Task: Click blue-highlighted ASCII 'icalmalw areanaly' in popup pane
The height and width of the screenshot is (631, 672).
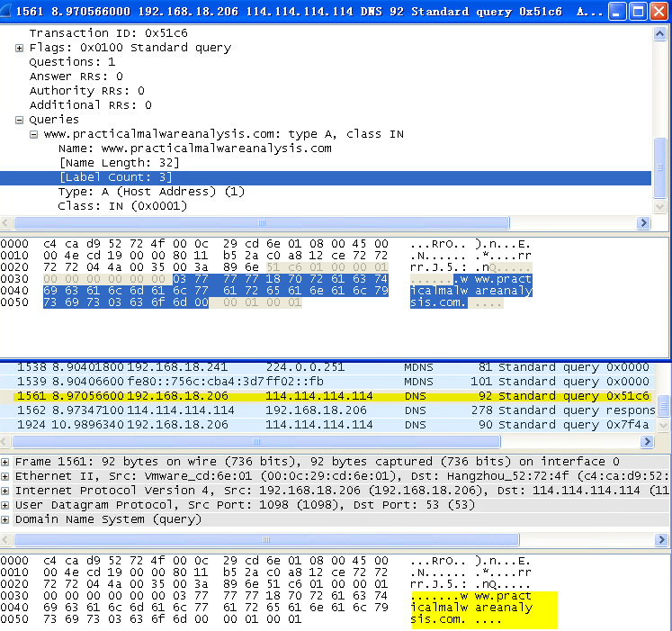Action: [x=471, y=291]
